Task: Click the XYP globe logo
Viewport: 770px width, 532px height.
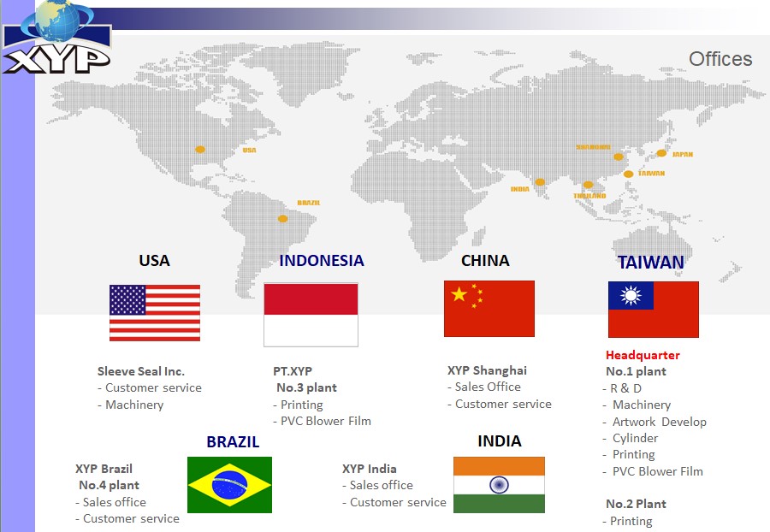Action: point(57,38)
